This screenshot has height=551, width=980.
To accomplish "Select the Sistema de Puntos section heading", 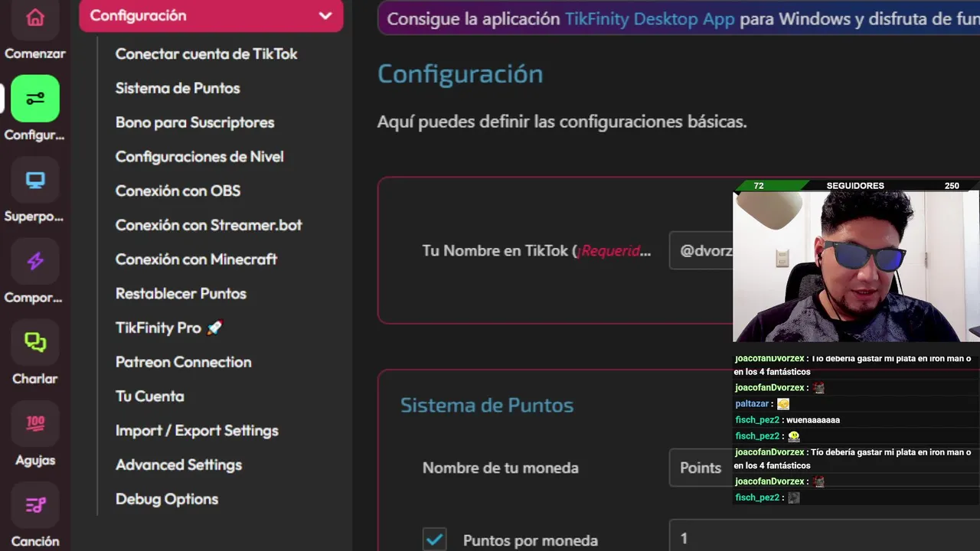I will 487,406.
